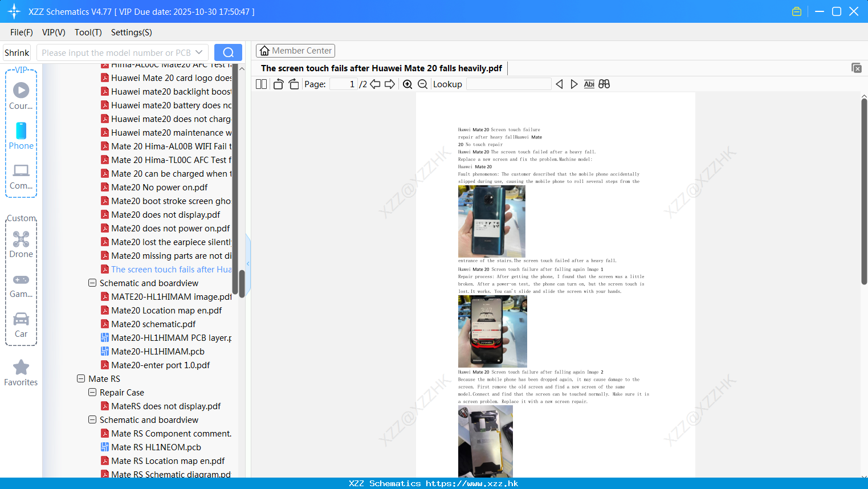This screenshot has width=868, height=489.
Task: Select the screen touch fails PDF tab
Action: [x=381, y=68]
